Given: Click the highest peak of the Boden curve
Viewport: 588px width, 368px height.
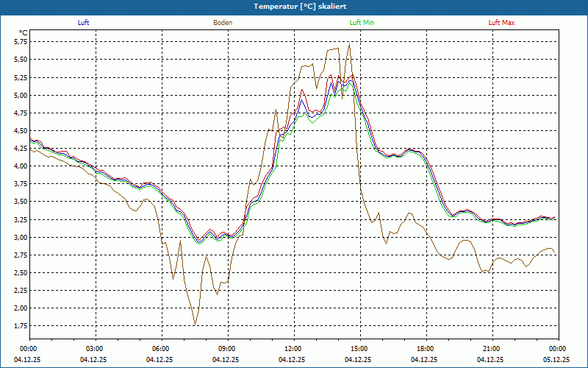Looking at the screenshot, I should [349, 44].
